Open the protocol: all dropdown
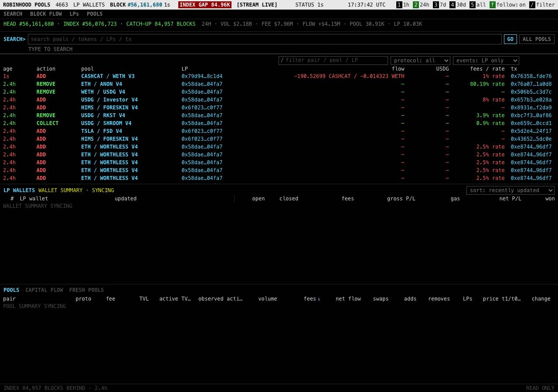This screenshot has width=558, height=392. click(x=420, y=61)
